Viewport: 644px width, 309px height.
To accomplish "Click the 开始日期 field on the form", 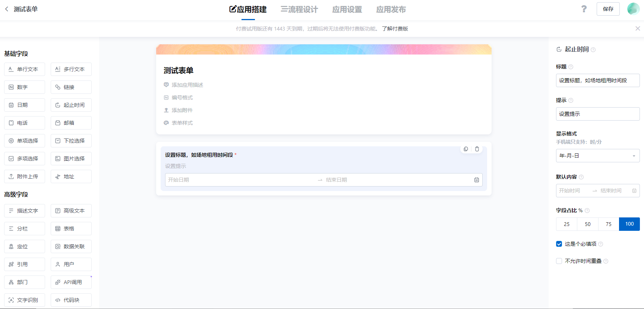I will click(240, 180).
